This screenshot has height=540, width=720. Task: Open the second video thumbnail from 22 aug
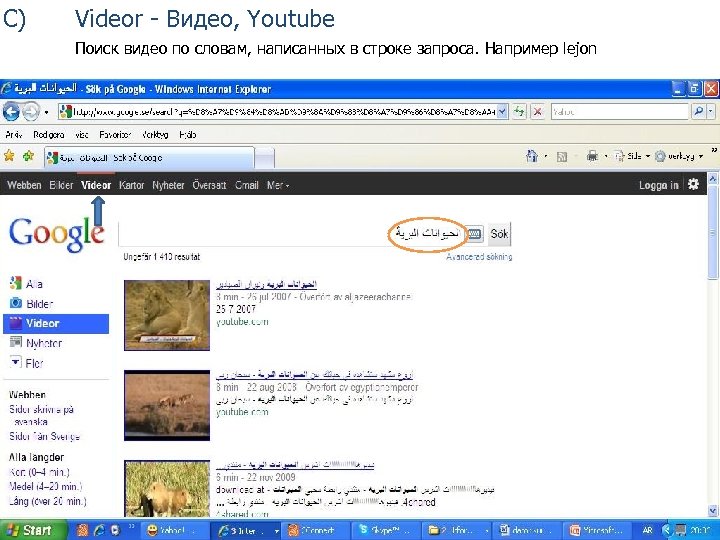tap(167, 405)
